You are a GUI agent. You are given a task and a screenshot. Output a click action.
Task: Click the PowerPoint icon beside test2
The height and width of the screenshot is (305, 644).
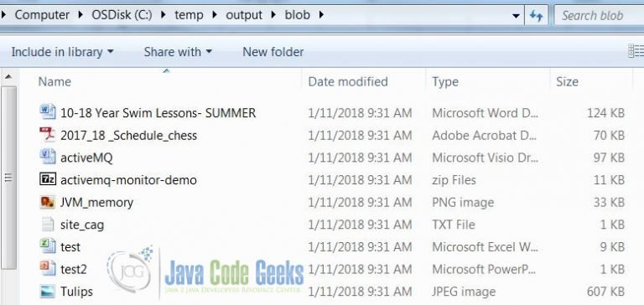click(48, 268)
